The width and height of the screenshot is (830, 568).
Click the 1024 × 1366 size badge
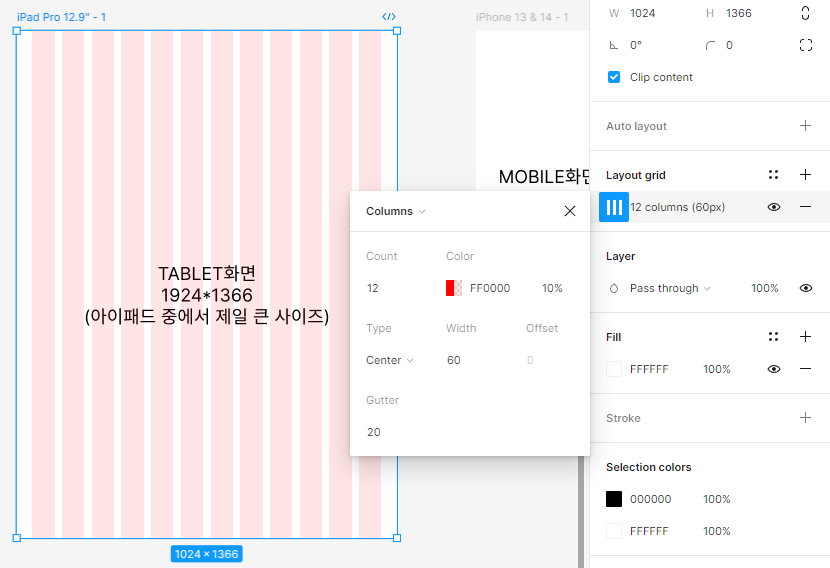(206, 554)
